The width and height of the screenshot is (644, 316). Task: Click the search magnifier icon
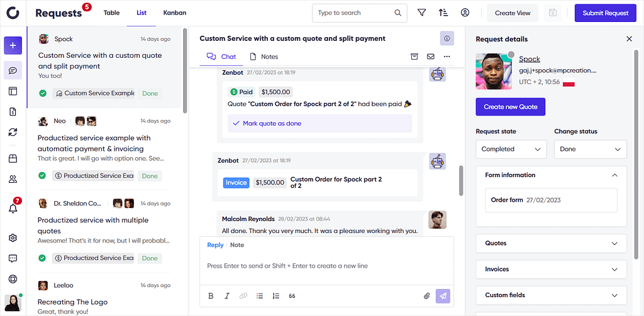397,13
